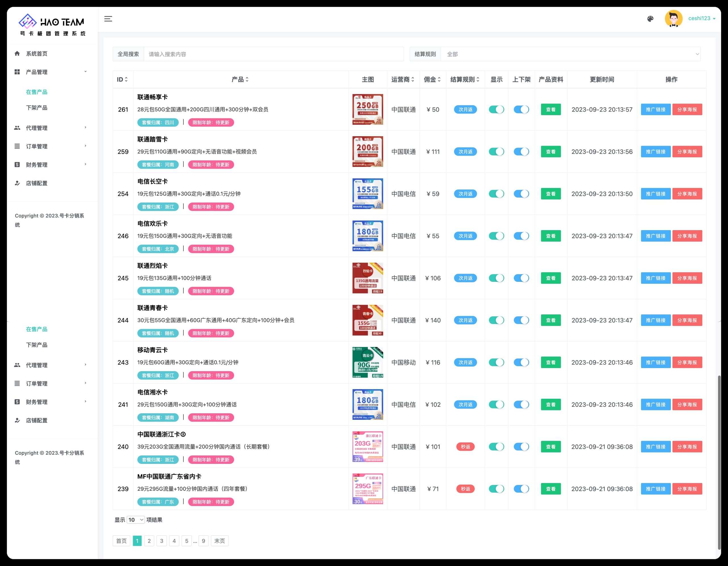Open the page-size selector showing 10

[135, 520]
